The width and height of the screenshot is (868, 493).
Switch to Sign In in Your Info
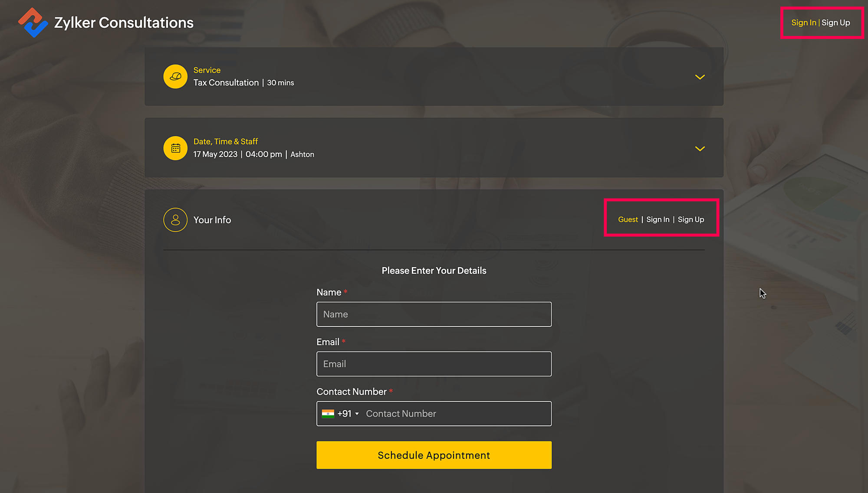(x=658, y=219)
